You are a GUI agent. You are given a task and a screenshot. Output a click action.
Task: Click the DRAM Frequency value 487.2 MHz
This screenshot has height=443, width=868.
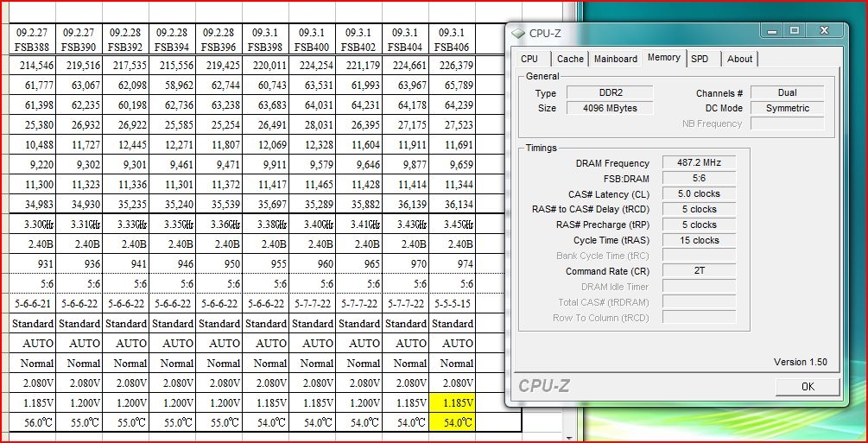700,163
